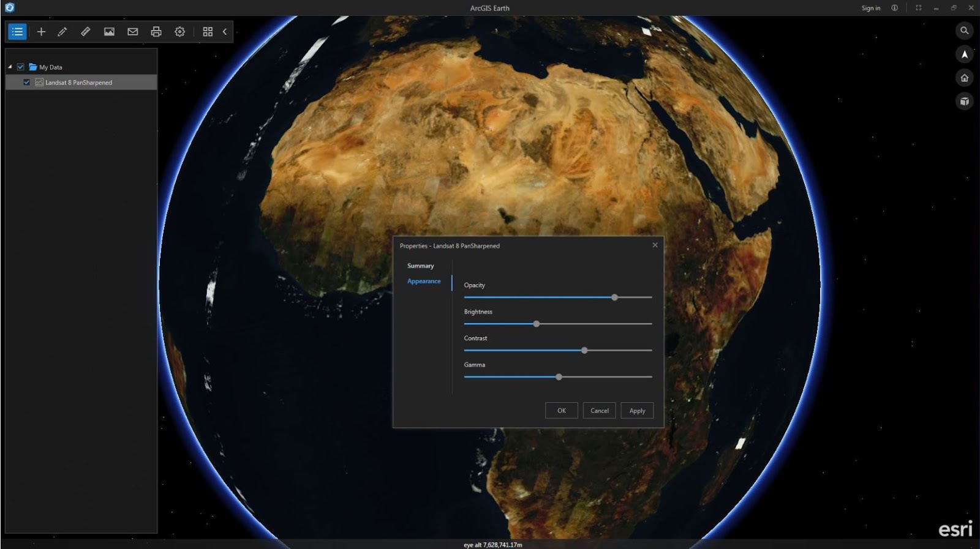Click Cancel in Properties dialog
The height and width of the screenshot is (549, 980).
click(x=600, y=411)
